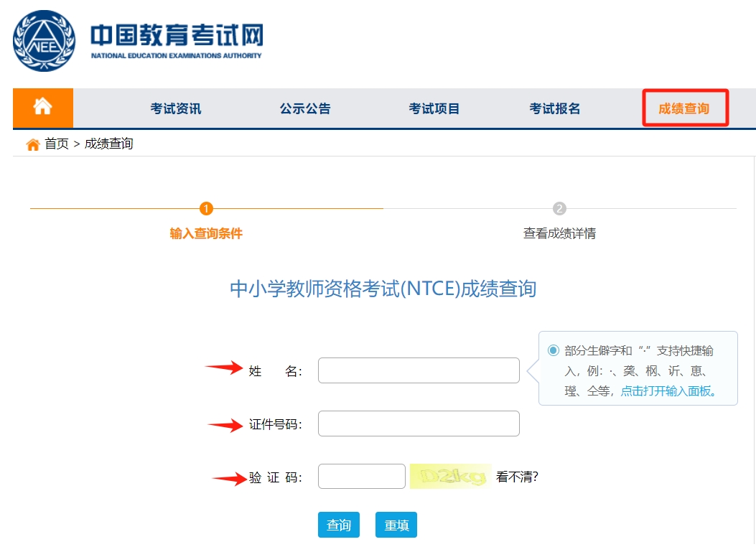Select 考试资讯 in the top menu
Viewport: 756px width, 547px height.
point(174,108)
